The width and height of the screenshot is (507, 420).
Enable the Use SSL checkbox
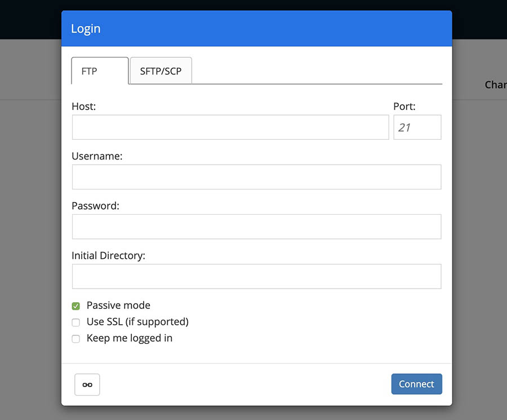click(x=75, y=322)
